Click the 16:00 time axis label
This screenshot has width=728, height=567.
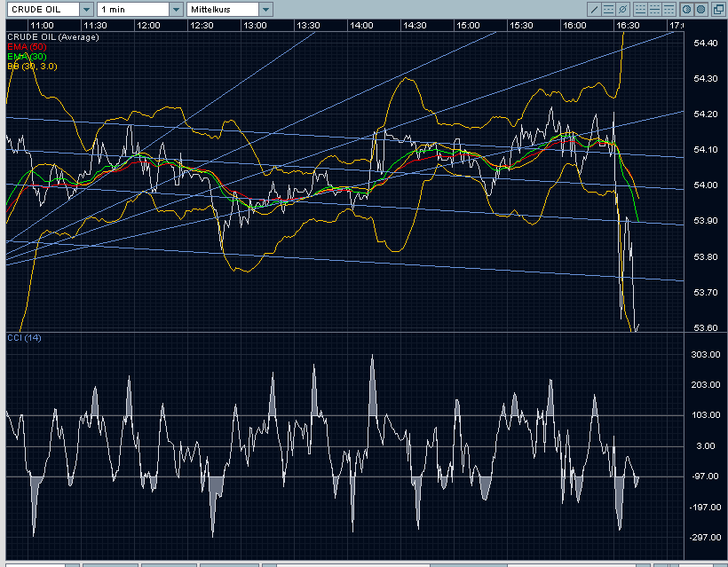(x=574, y=26)
